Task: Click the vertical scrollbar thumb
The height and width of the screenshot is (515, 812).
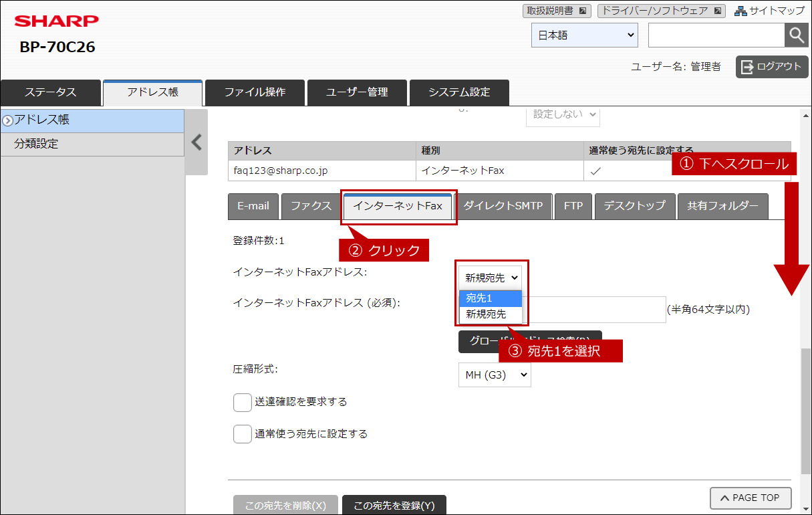Action: 806,412
